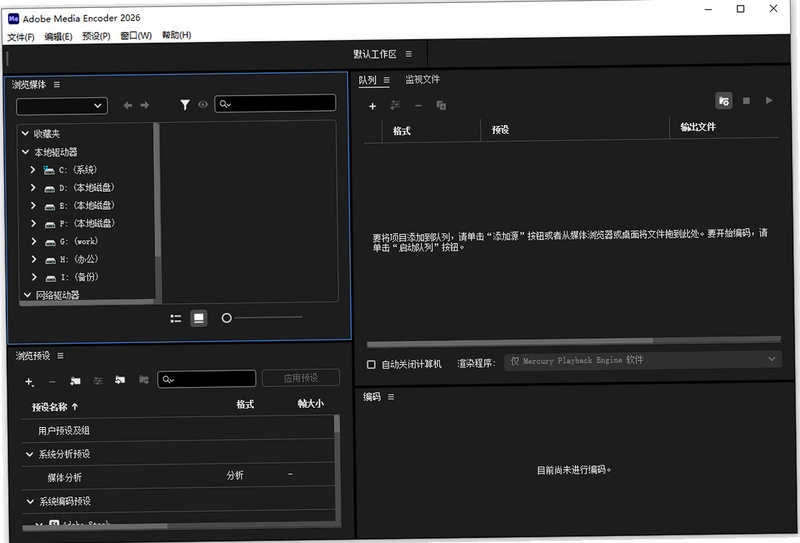Screen dimensions: 800x543
Task: Collapse the 网络驱动器 tree node
Action: (x=28, y=295)
